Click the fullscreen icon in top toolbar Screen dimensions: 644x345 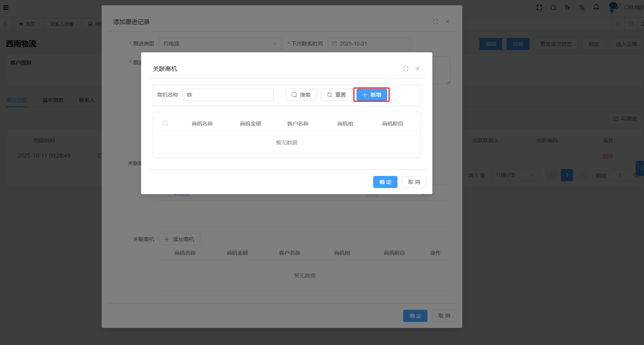(539, 8)
